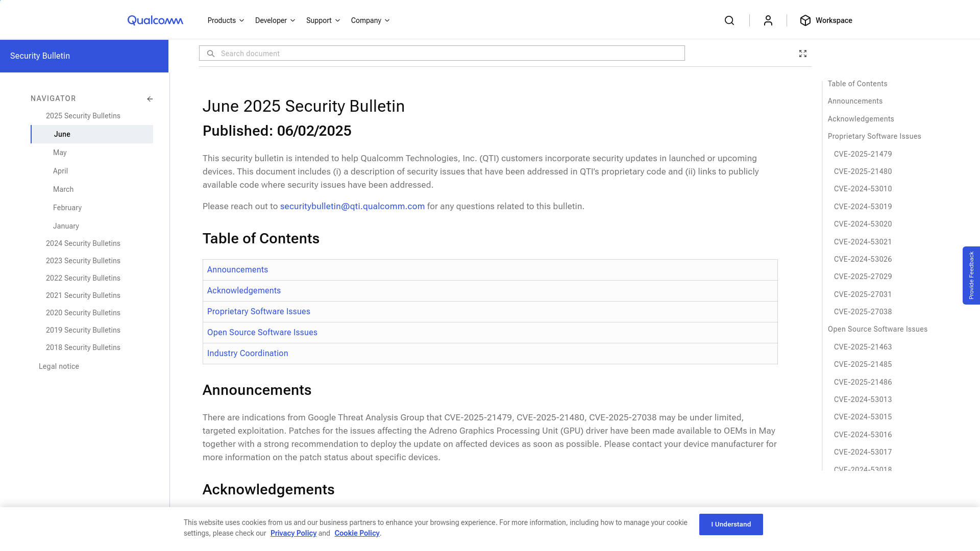Screen dimensions: 980x551
Task: Click Acknowledgements in right outline
Action: [x=861, y=119]
